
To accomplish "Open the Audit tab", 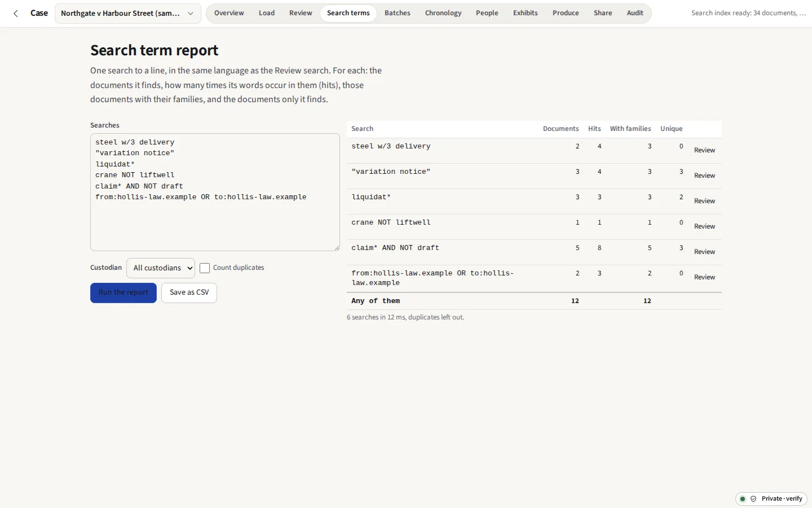I will tap(635, 13).
